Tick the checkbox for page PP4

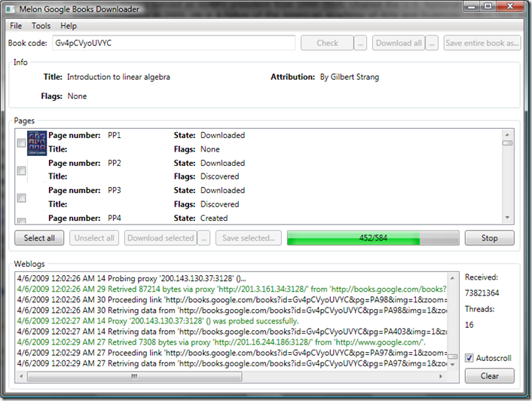21,221
